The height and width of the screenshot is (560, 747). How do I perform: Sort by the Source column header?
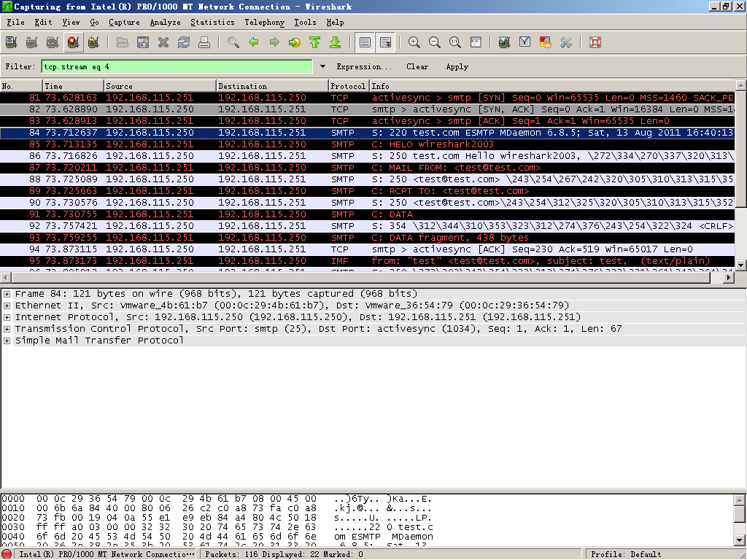[x=160, y=86]
